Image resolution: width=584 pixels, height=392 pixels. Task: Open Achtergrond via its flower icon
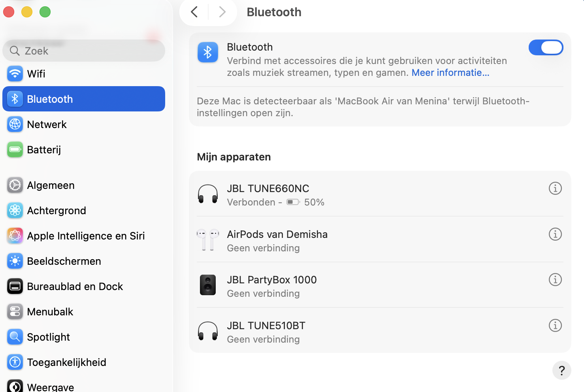coord(15,210)
